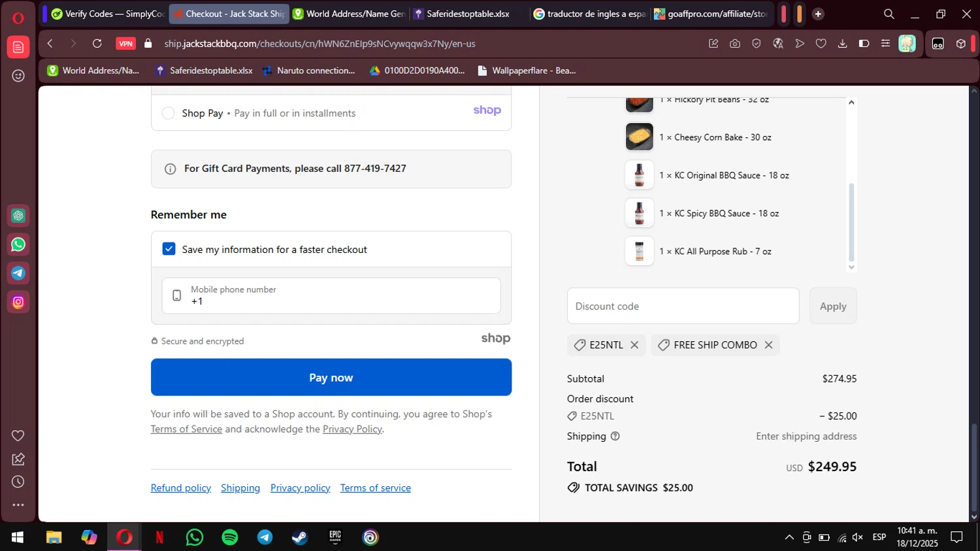
Task: Open the downloads icon in toolbar
Action: [843, 44]
